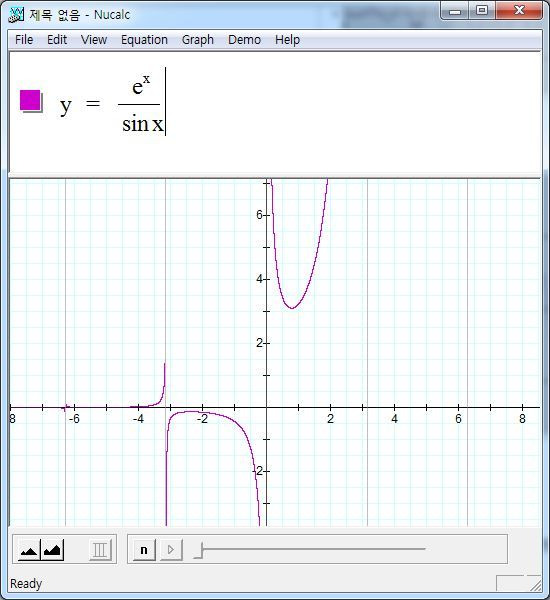Click the zoom in large-mountains icon
550x600 pixels.
pos(52,550)
